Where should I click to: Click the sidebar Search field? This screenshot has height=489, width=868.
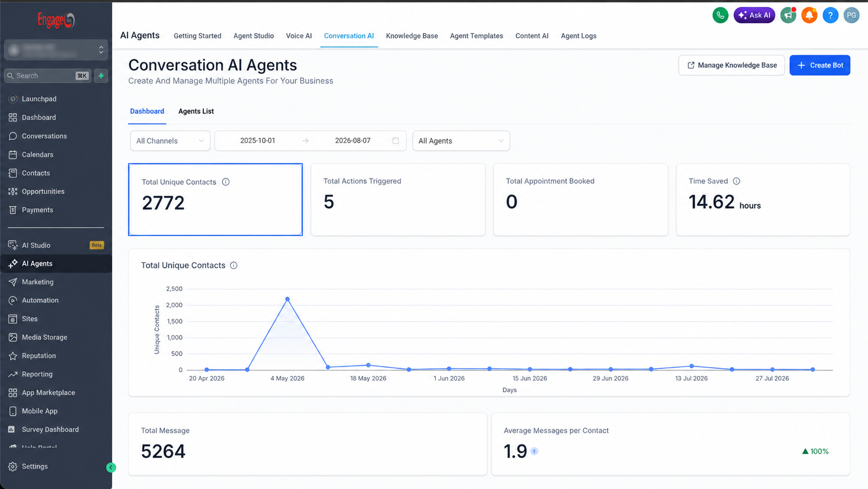tap(48, 76)
